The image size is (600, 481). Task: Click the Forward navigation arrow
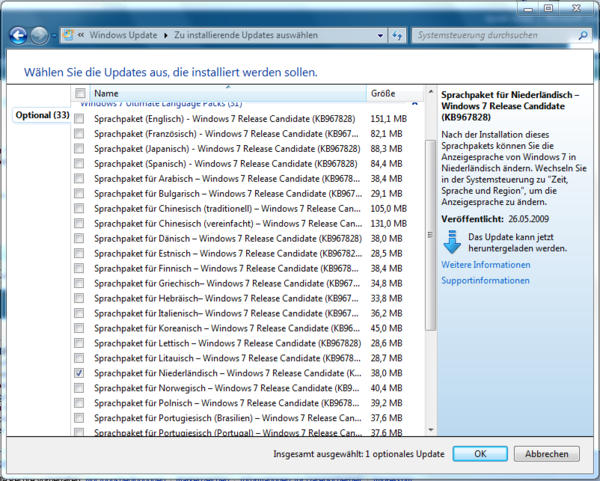(x=39, y=36)
